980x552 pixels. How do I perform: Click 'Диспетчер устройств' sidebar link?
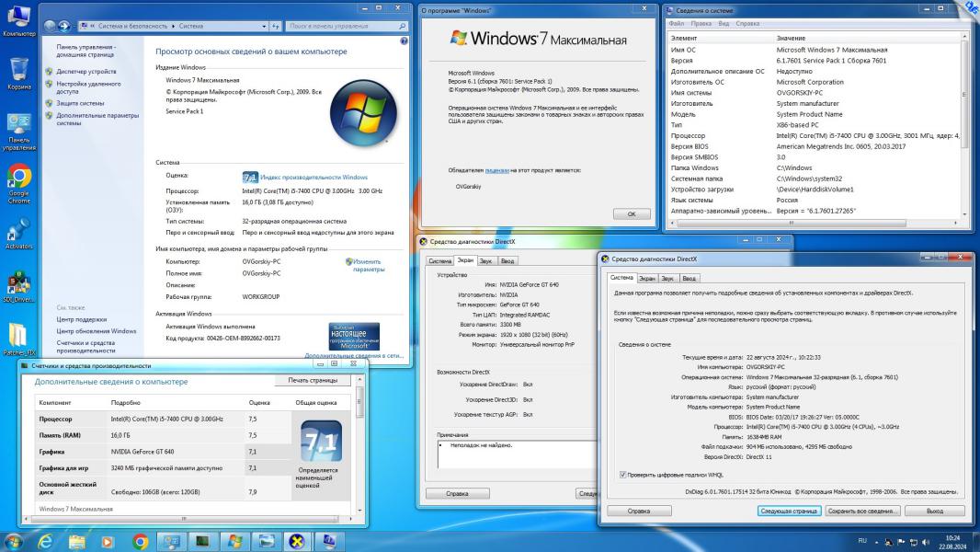pyautogui.click(x=85, y=71)
